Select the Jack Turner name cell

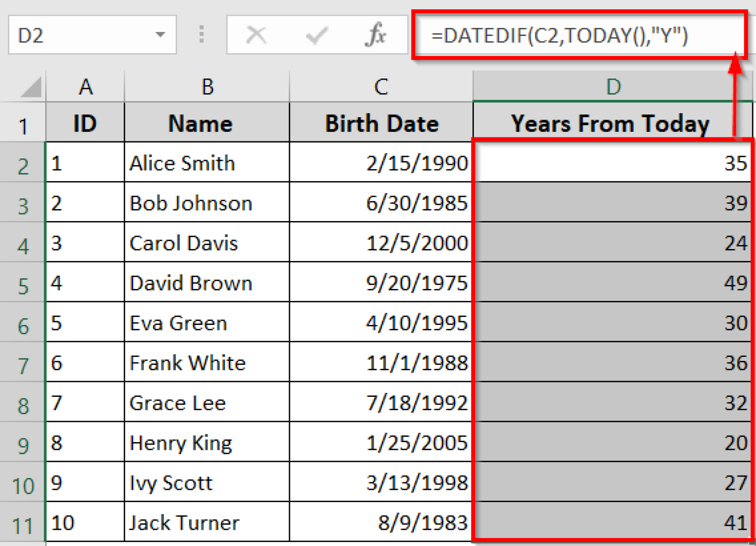pyautogui.click(x=207, y=522)
